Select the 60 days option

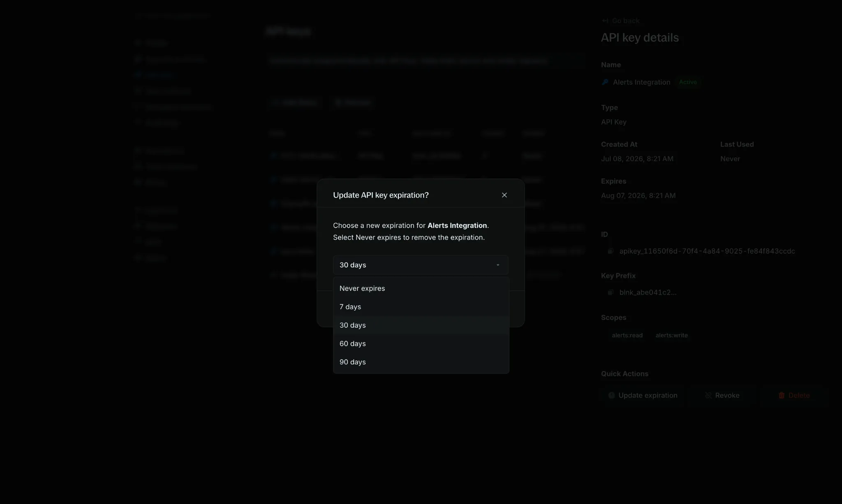tap(421, 344)
